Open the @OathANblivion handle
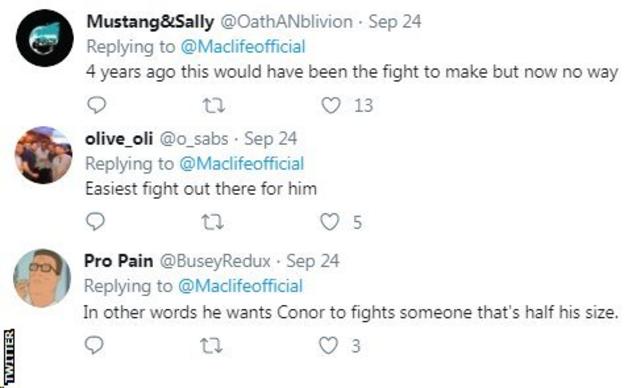Screen dimensions: 624x388 coord(286,21)
